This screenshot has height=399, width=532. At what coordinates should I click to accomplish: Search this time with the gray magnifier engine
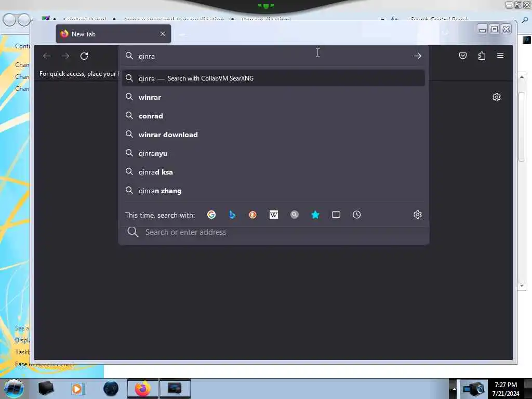(295, 215)
